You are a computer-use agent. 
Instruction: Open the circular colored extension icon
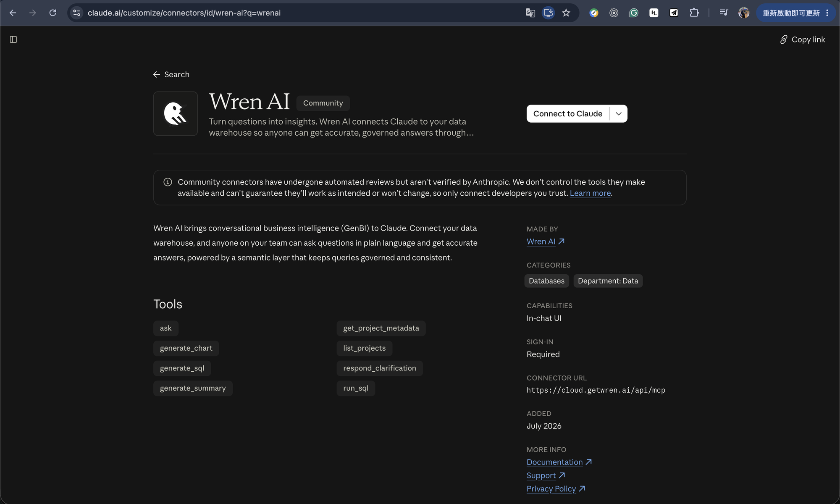[x=594, y=13]
